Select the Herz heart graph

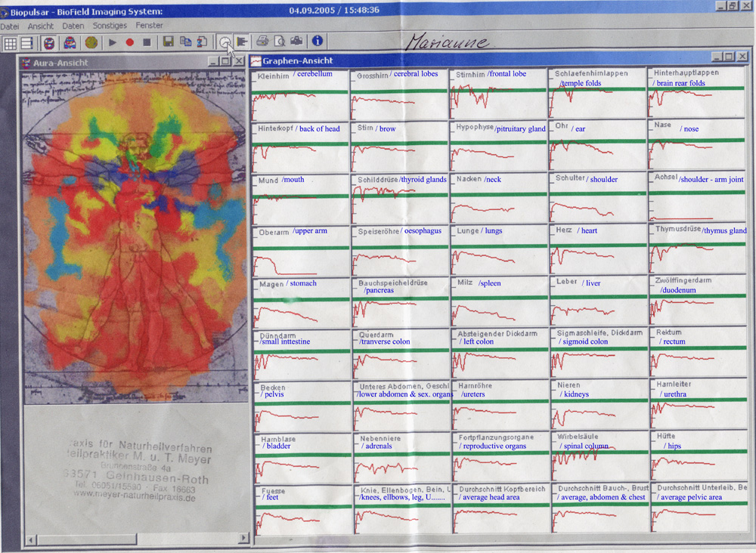pyautogui.click(x=597, y=249)
